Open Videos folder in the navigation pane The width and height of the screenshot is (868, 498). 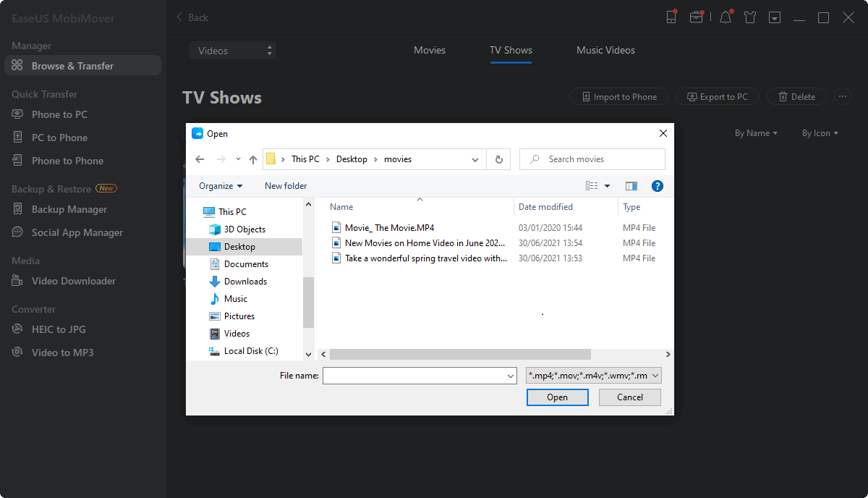(237, 334)
